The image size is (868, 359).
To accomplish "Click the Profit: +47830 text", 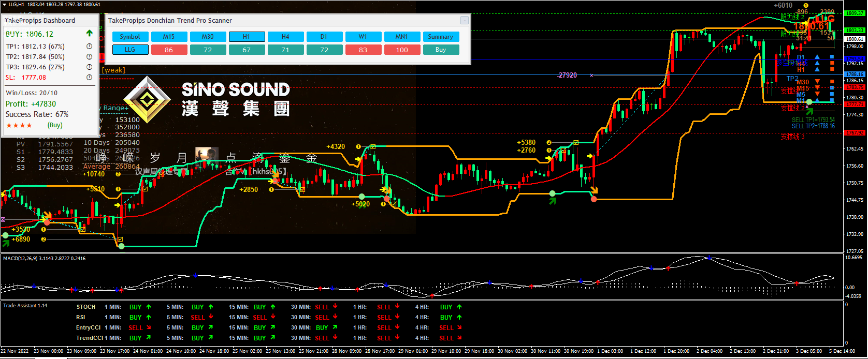I will point(31,103).
